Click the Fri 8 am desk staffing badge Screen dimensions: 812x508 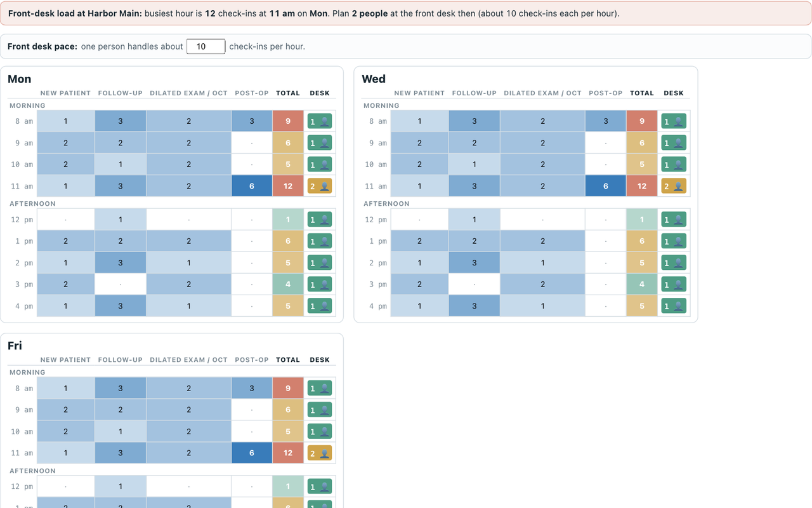click(320, 388)
